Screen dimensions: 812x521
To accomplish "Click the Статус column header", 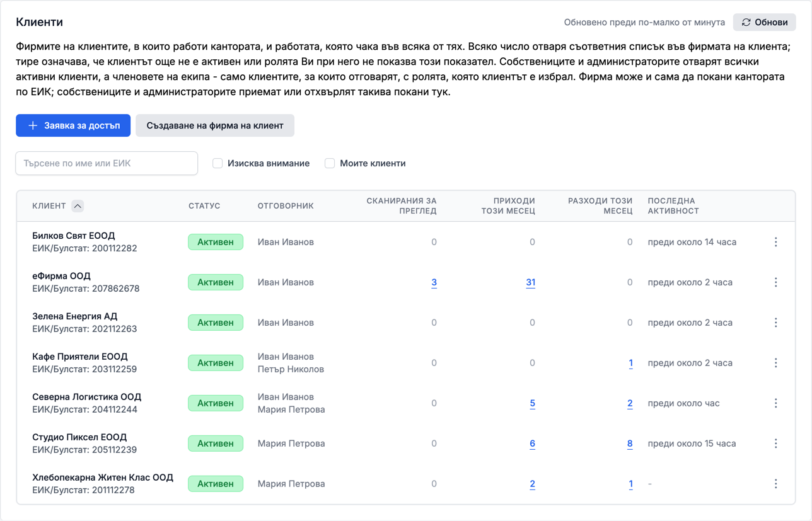I will 204,206.
